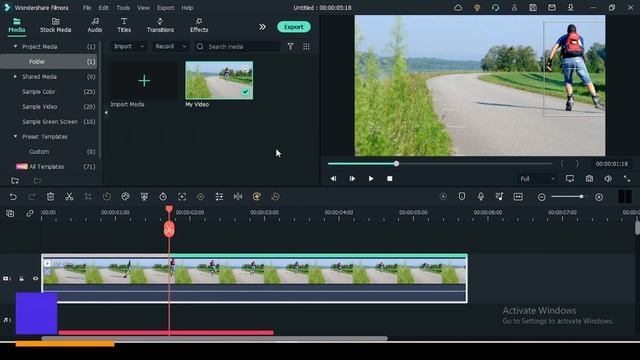The height and width of the screenshot is (360, 640).
Task: Open the Export menu in menu bar
Action: click(x=165, y=8)
